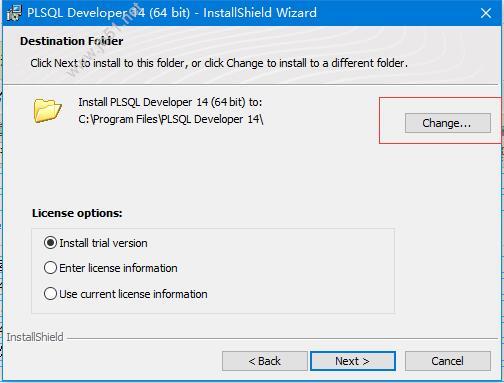Cancel the installation
The image size is (504, 383).
click(448, 361)
